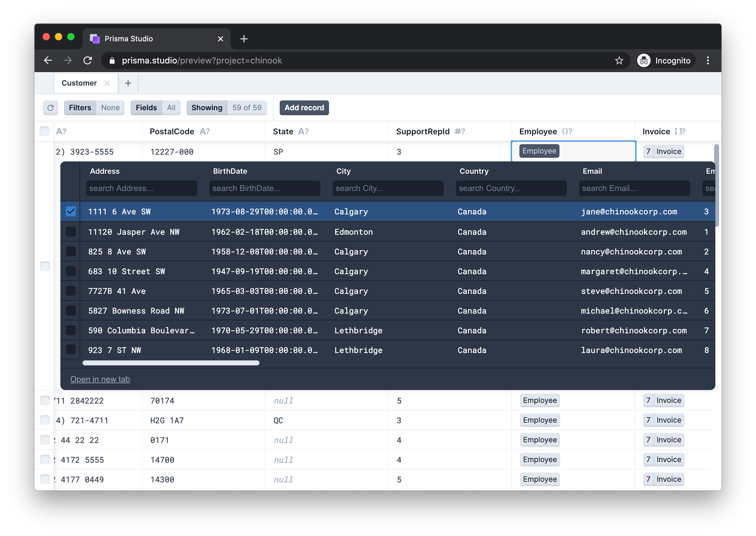Viewport: 756px width, 536px height.
Task: Click the Incognito profile icon
Action: (644, 60)
